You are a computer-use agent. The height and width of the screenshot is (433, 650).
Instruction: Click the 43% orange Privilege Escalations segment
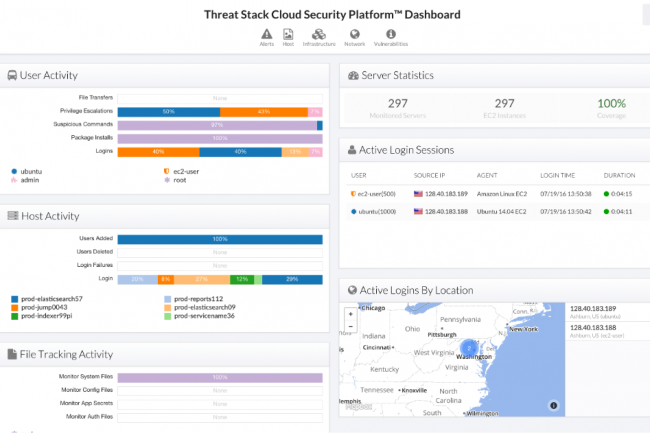(x=264, y=112)
